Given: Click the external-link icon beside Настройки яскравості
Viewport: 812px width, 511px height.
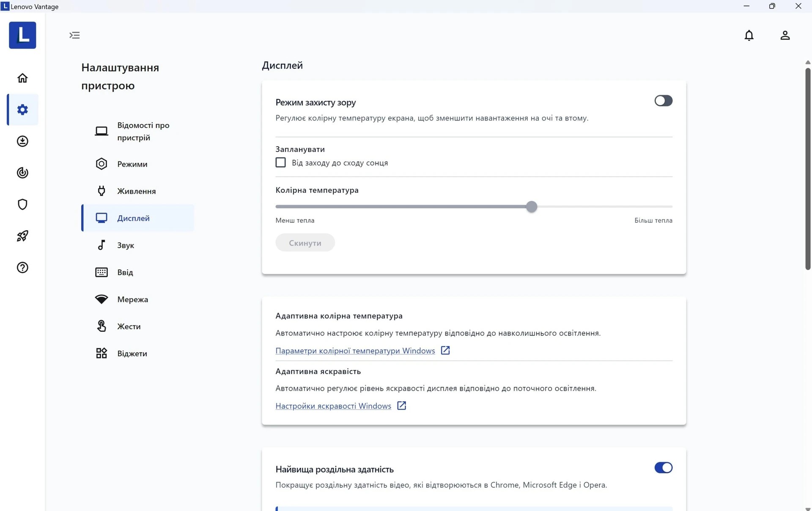Looking at the screenshot, I should click(401, 406).
